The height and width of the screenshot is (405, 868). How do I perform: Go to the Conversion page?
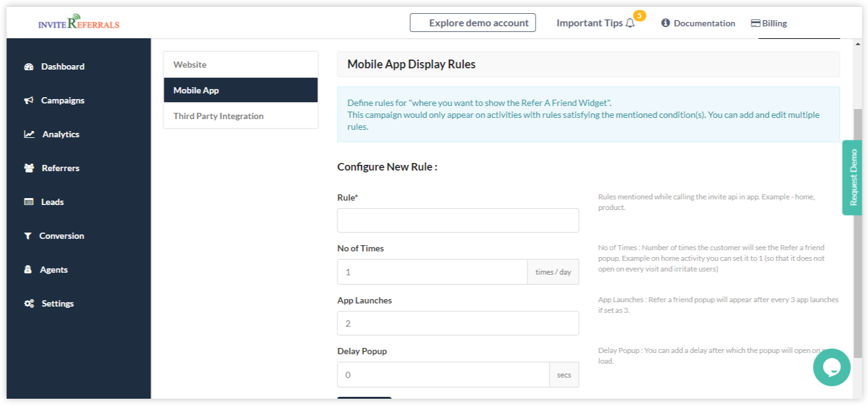click(x=61, y=236)
